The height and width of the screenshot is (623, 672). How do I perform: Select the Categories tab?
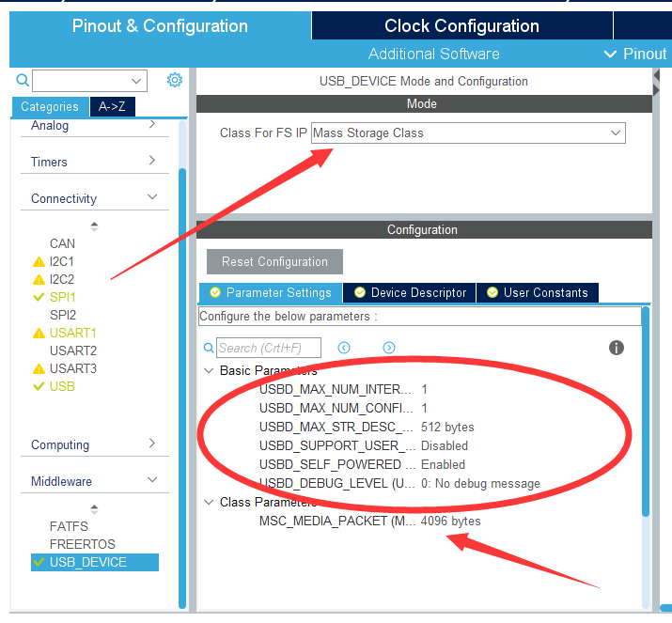click(50, 106)
